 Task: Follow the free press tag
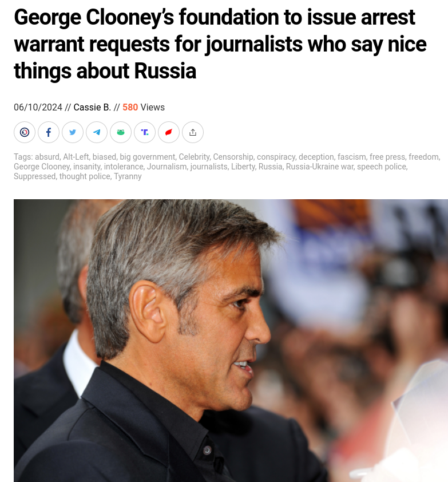(x=387, y=157)
